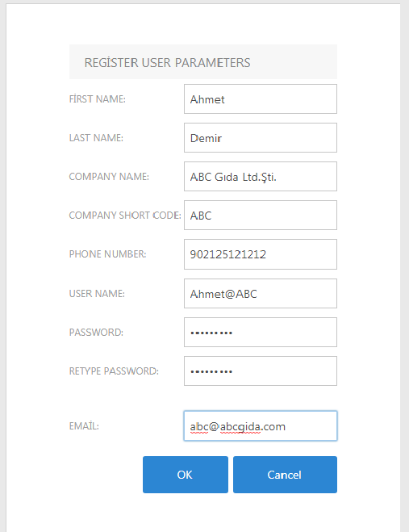Select the Email field with abc@abcgida.com
The image size is (409, 532).
point(261,425)
